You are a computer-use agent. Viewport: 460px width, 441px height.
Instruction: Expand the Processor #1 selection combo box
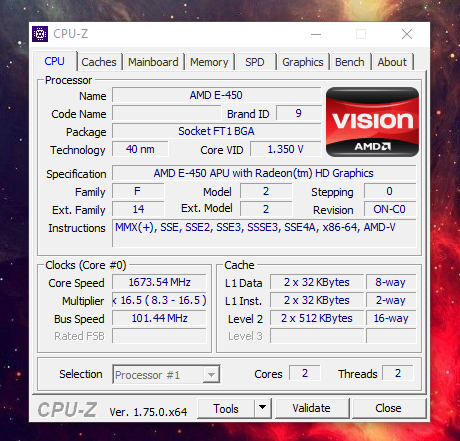166,374
